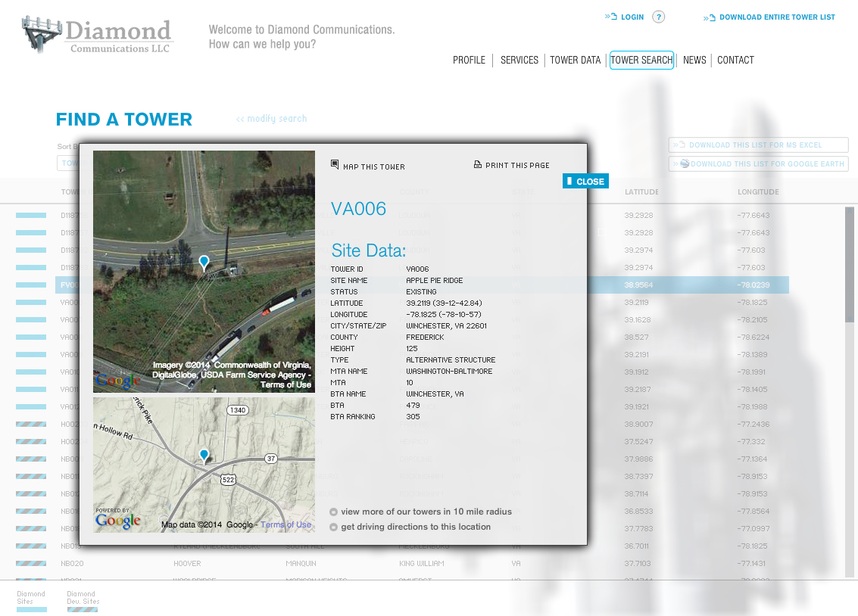
Task: Click latitude value 36.8533
Action: pyautogui.click(x=638, y=511)
